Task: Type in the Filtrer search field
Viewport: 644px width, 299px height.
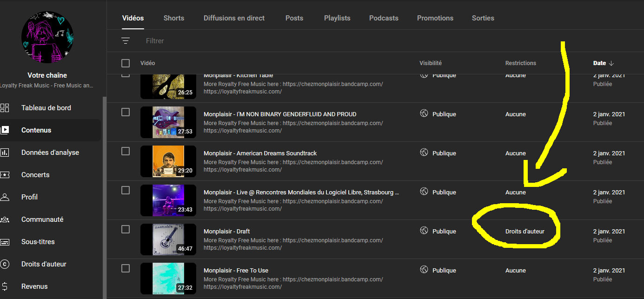Action: pyautogui.click(x=279, y=41)
